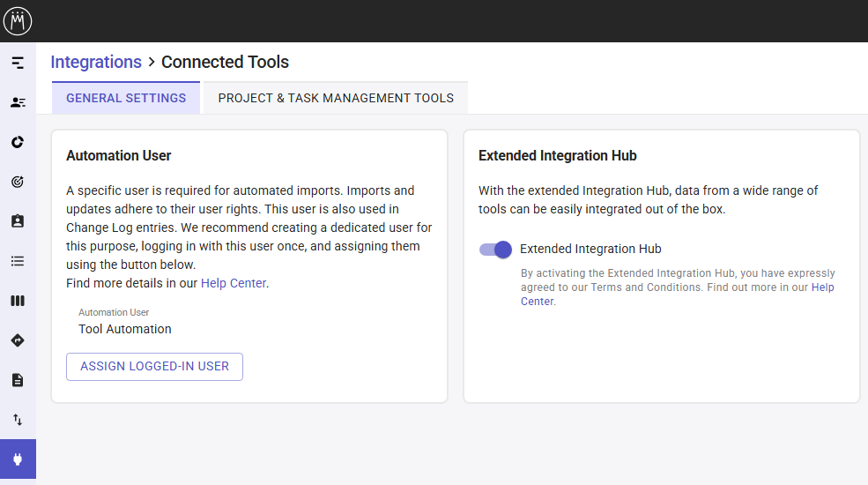Click the app logo in the top bar
Image resolution: width=868 pixels, height=485 pixels.
click(x=18, y=21)
